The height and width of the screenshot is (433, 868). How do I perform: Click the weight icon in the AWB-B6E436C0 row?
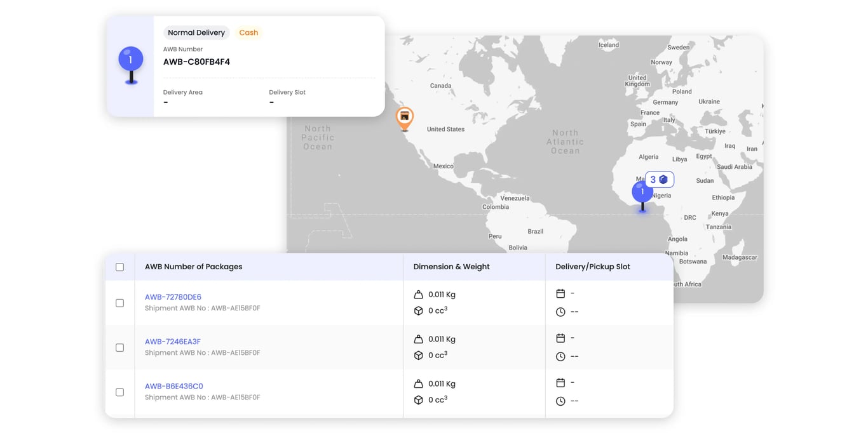pyautogui.click(x=418, y=383)
